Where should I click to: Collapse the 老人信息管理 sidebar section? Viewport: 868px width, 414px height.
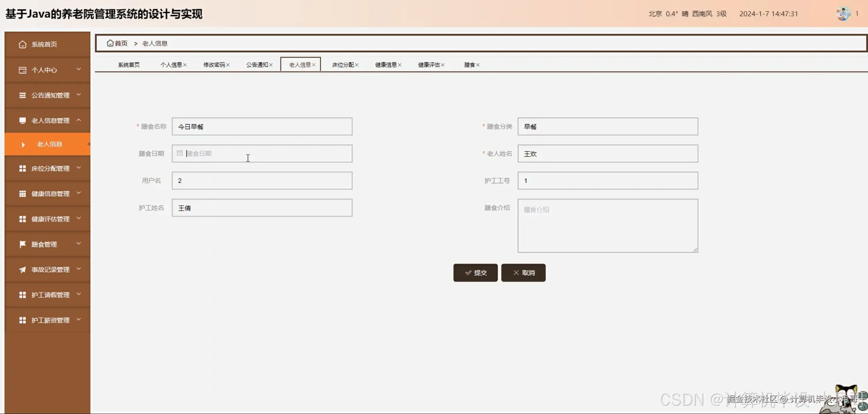click(79, 120)
